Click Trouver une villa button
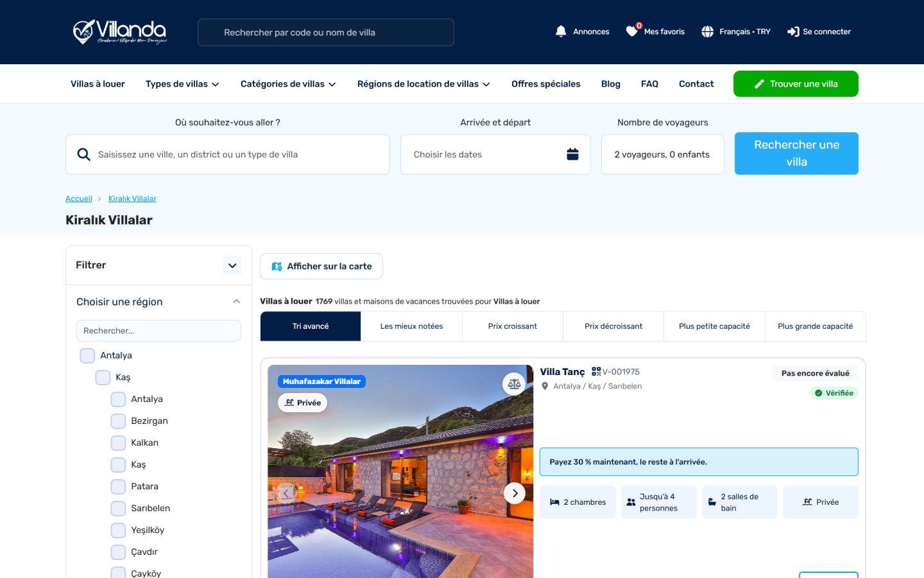This screenshot has height=578, width=924. pyautogui.click(x=796, y=84)
